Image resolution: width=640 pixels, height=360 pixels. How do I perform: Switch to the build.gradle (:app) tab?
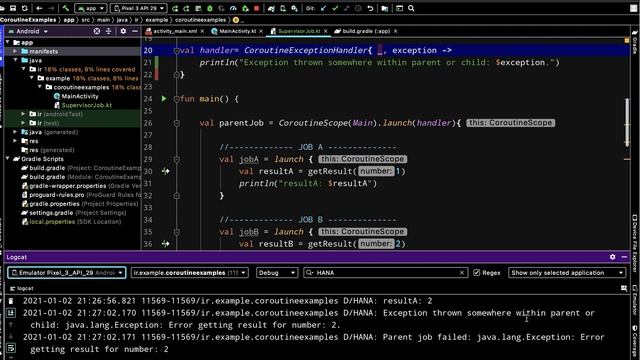click(366, 31)
